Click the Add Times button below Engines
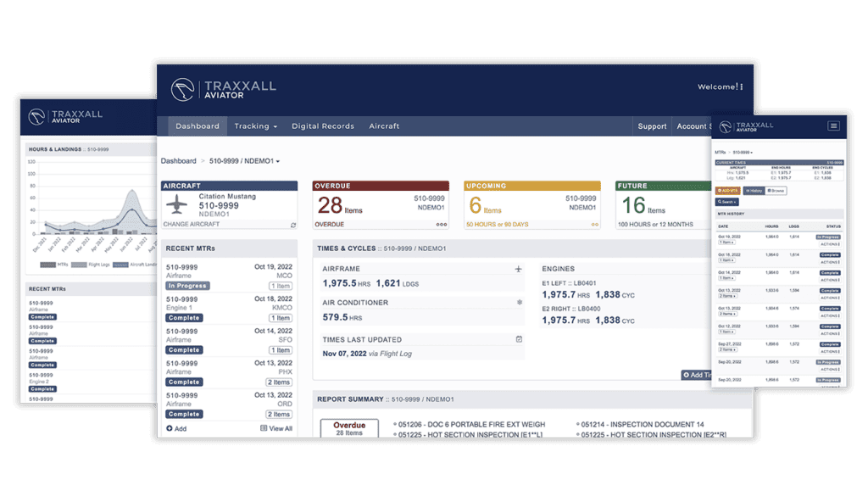868x502 pixels. coord(696,375)
